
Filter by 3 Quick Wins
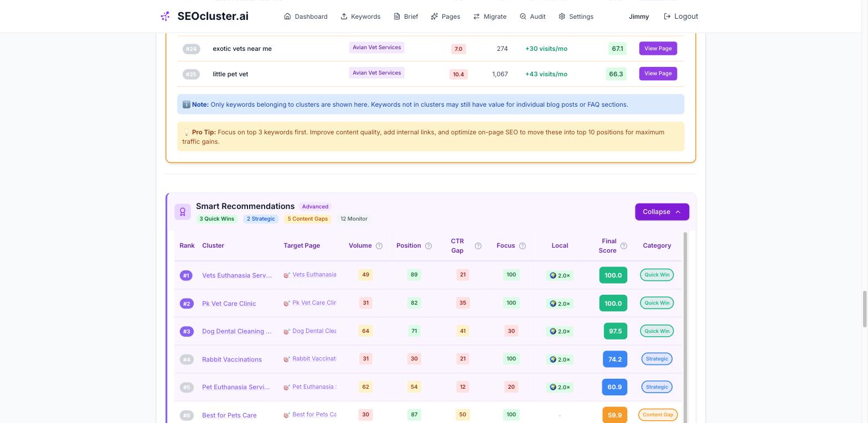(216, 219)
